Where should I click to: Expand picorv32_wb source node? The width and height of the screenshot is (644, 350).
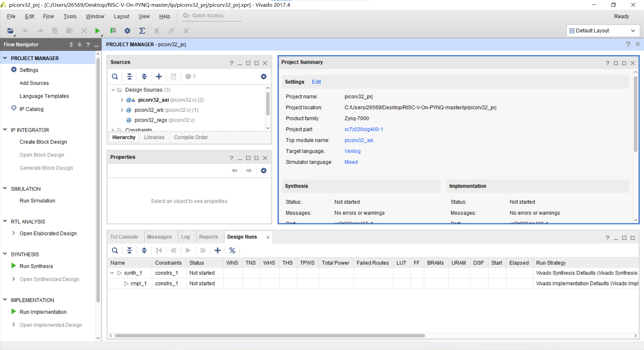tap(122, 110)
